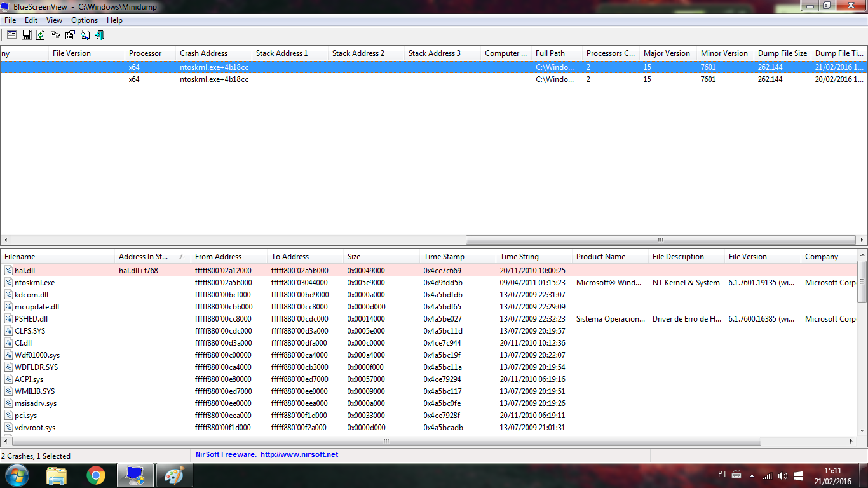Image resolution: width=868 pixels, height=488 pixels.
Task: Open the Help menu
Action: point(114,20)
